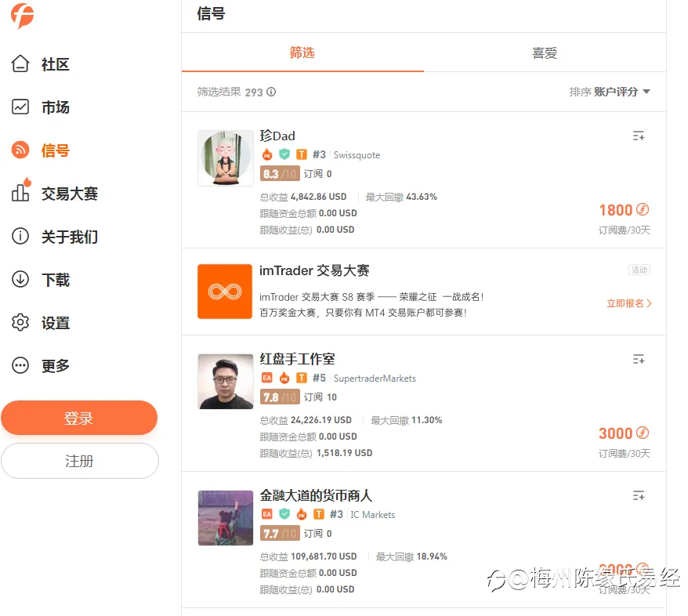Screen dimensions: 688x616
Task: Open the 设置 gear icon
Action: [20, 322]
